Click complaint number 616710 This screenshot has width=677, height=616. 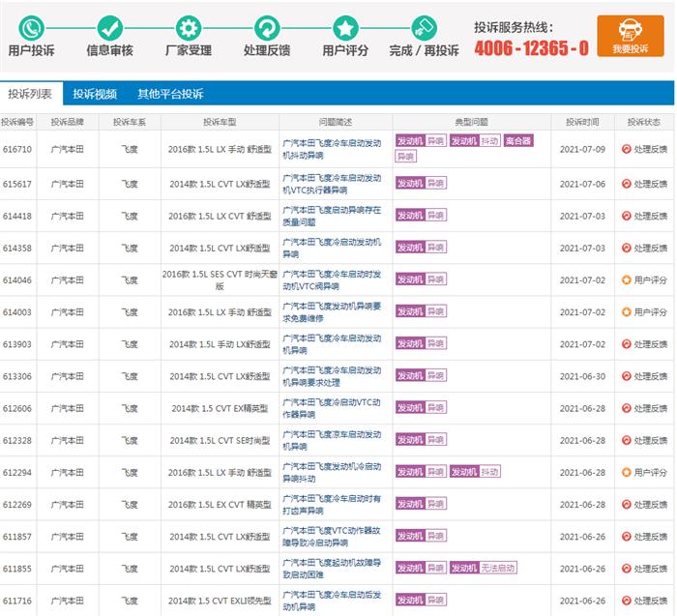pyautogui.click(x=17, y=149)
